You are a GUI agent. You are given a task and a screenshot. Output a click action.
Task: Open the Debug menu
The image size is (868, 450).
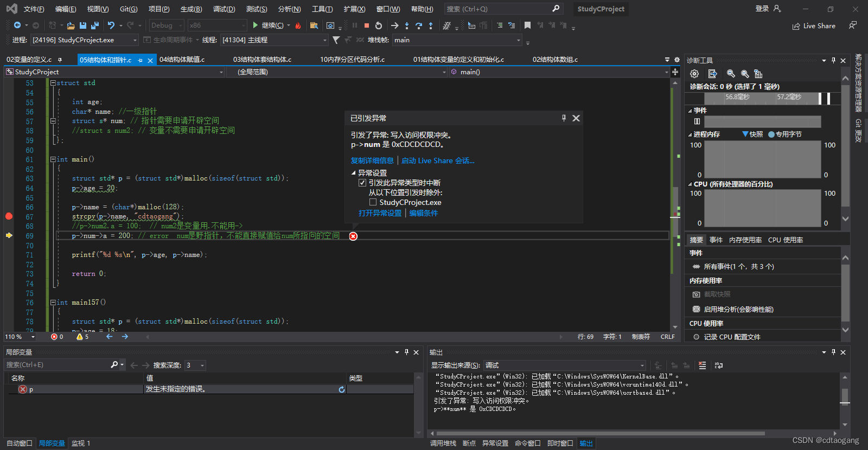(224, 9)
